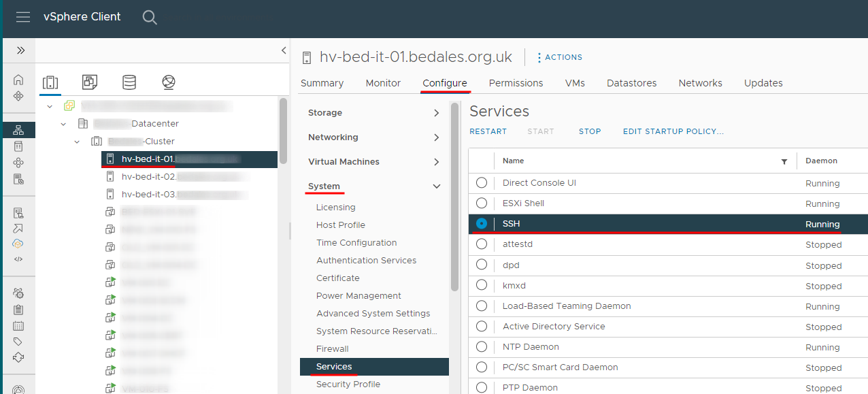Switch to VMs and Templates inventory view
868x394 pixels.
[89, 82]
